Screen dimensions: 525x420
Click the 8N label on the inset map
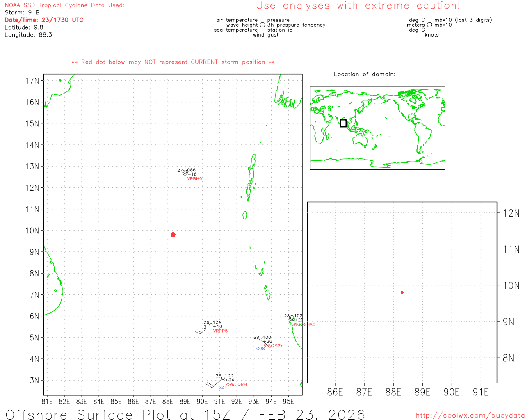(x=509, y=358)
